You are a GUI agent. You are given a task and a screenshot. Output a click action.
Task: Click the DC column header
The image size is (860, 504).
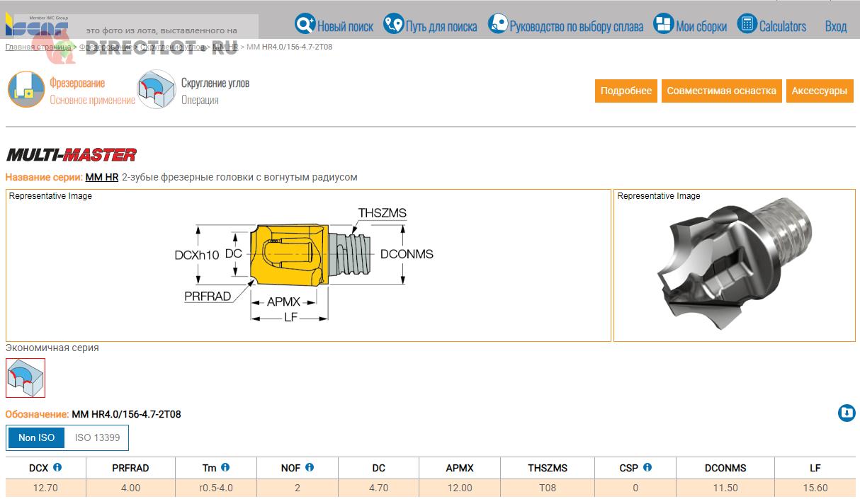379,468
